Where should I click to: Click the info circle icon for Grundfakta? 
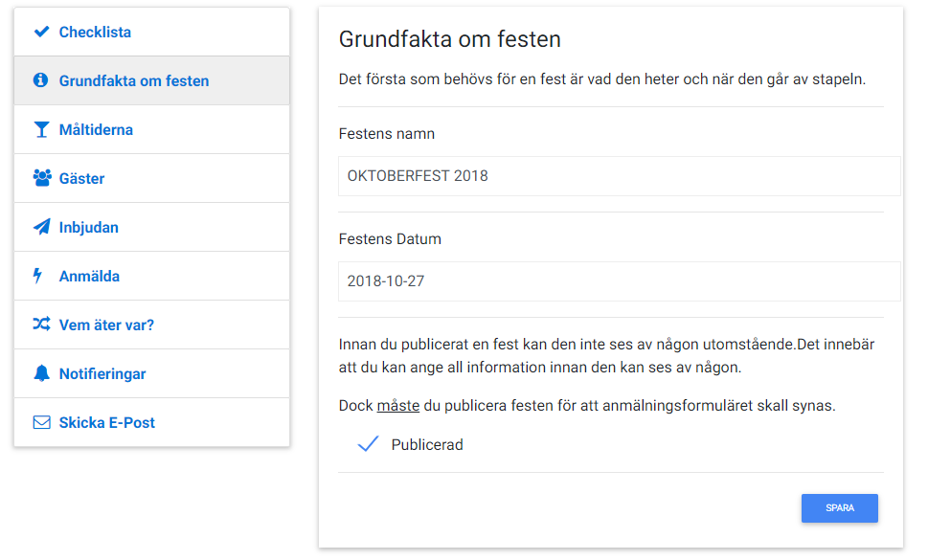40,79
